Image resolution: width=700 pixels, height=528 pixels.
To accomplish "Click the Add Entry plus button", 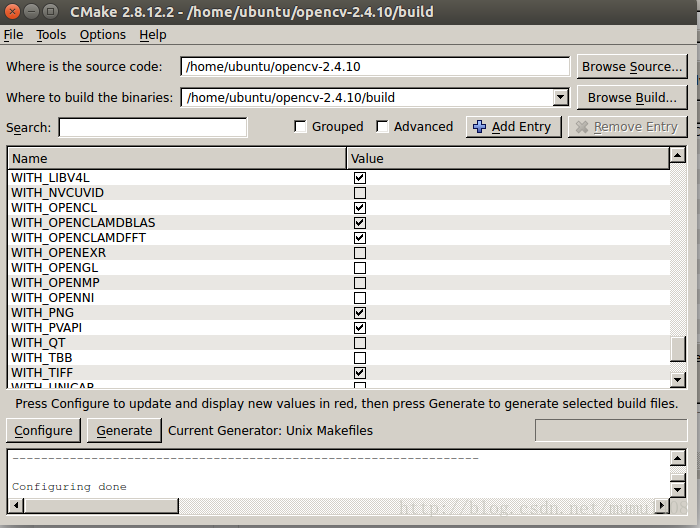I will pos(513,127).
